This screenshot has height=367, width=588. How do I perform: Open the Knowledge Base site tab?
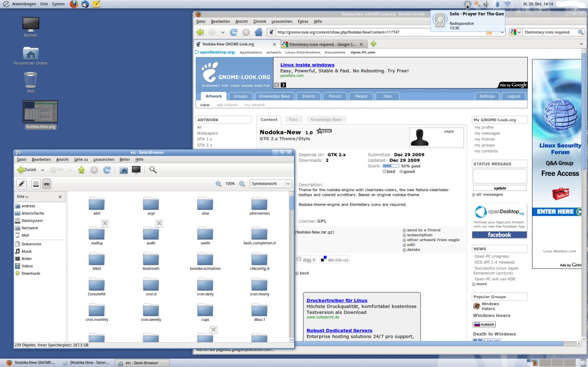[274, 96]
